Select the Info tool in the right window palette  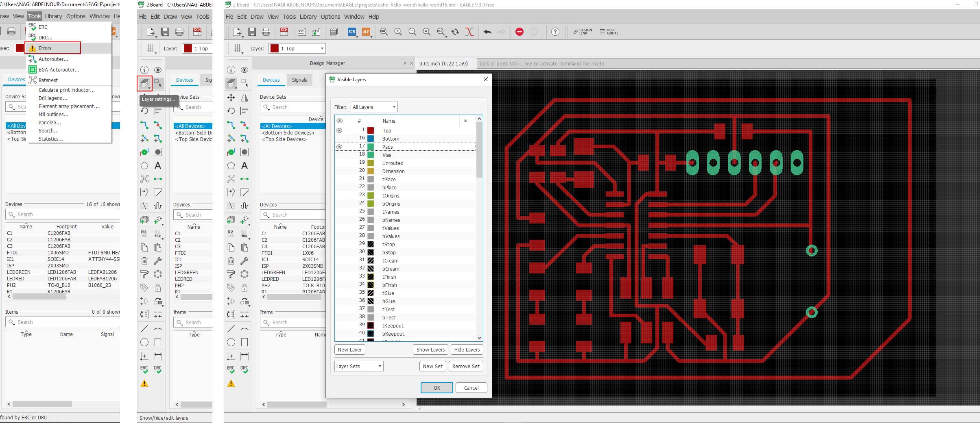pyautogui.click(x=231, y=70)
